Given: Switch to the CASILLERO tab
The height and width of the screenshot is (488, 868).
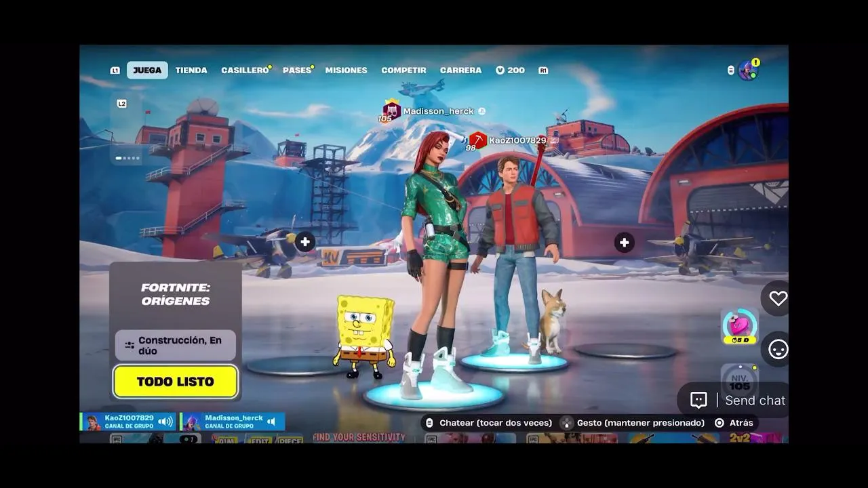Looking at the screenshot, I should 245,70.
